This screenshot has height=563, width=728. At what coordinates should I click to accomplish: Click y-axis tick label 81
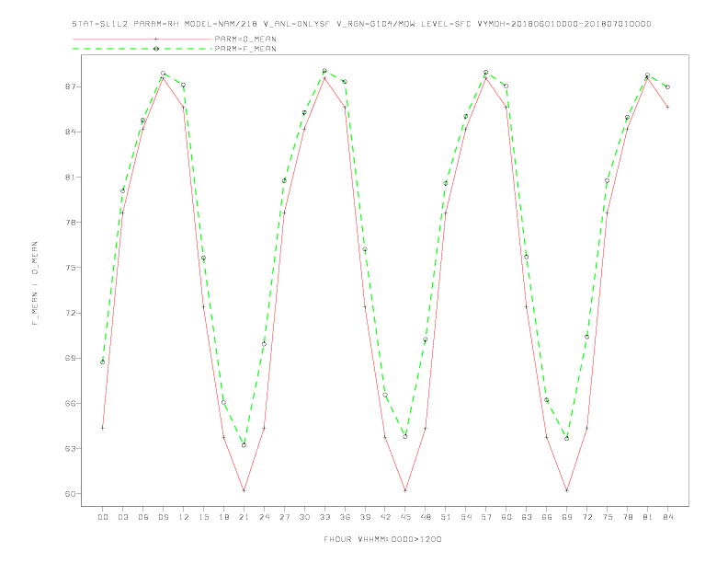coord(71,177)
